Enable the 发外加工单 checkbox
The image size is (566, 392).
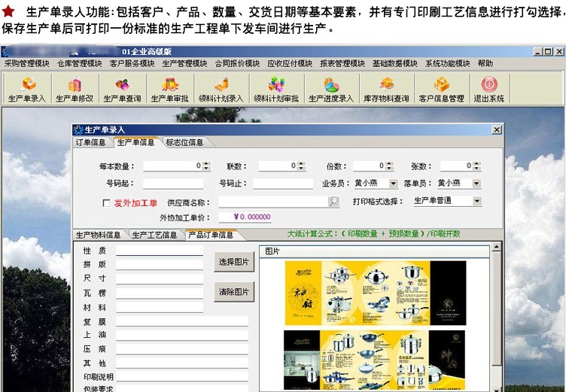pos(106,203)
